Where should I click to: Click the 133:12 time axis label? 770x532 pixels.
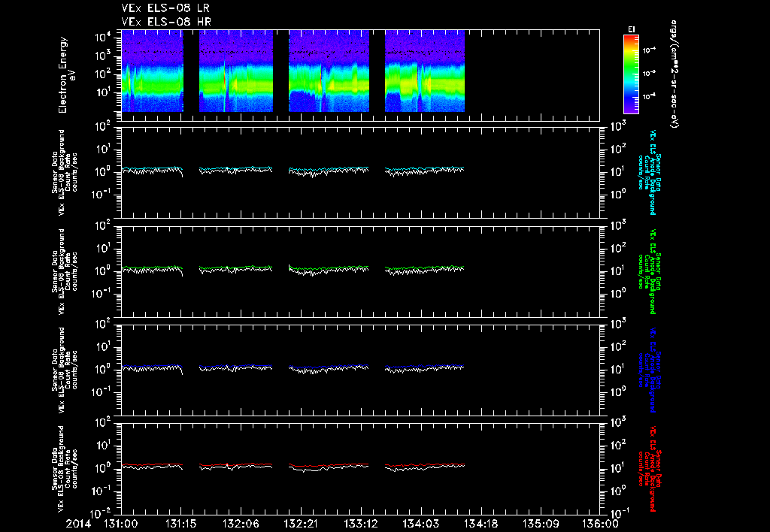pos(360,524)
